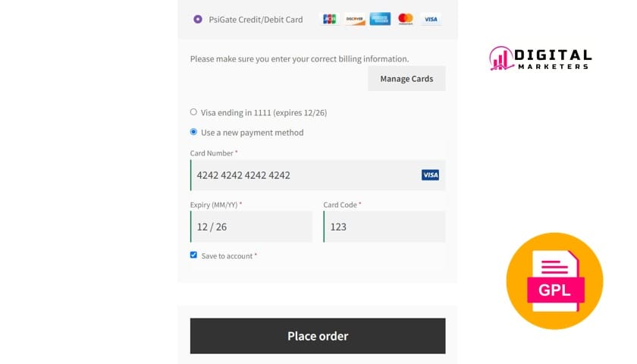Click the JCB card logo
This screenshot has height=364, width=637.
tap(329, 19)
